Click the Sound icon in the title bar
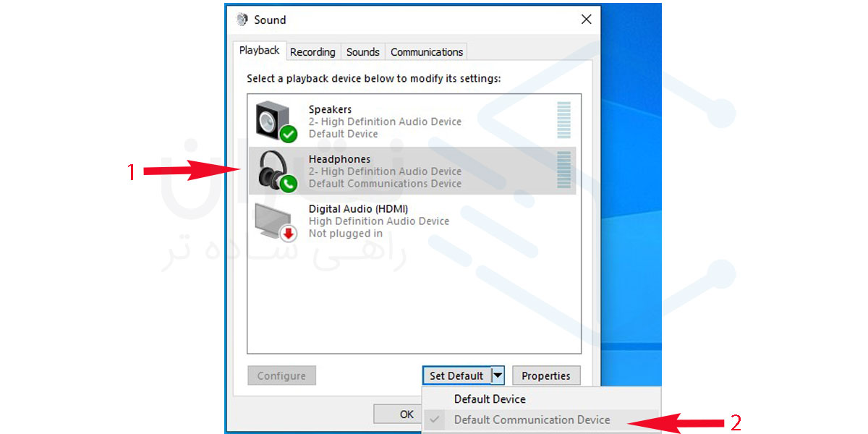Viewport: 868px width, 434px height. tap(242, 20)
